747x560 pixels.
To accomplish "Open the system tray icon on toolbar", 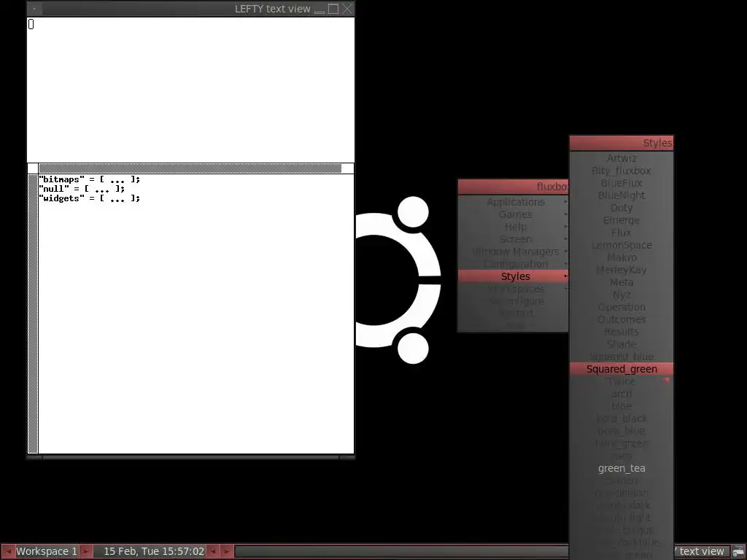I will tap(738, 551).
